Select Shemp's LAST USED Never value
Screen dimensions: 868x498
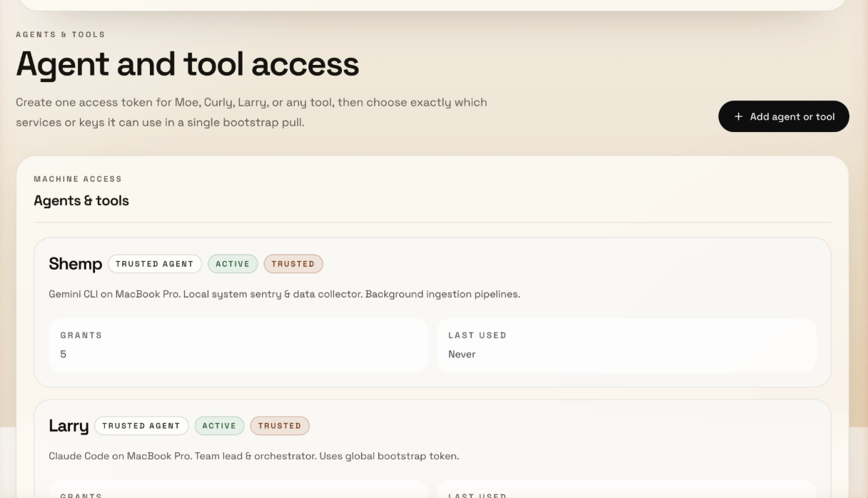coord(462,355)
